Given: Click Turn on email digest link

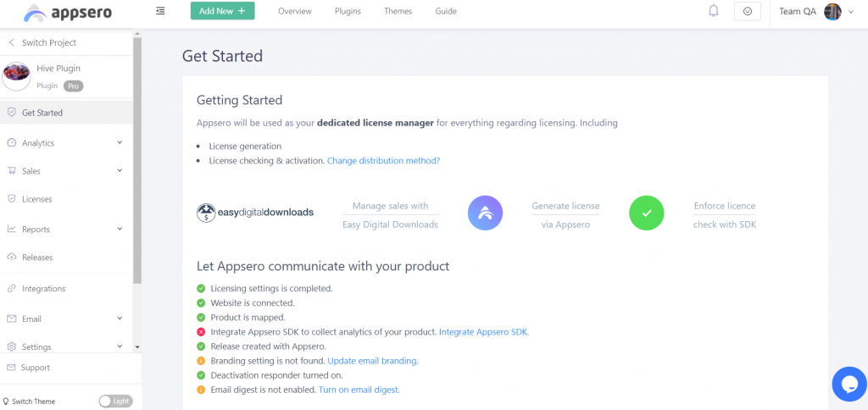Looking at the screenshot, I should click(359, 390).
